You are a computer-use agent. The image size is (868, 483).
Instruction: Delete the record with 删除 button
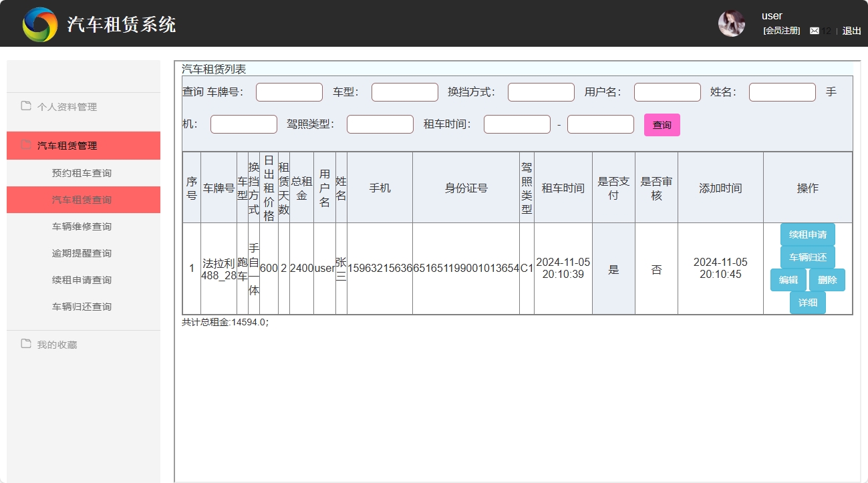tap(827, 280)
